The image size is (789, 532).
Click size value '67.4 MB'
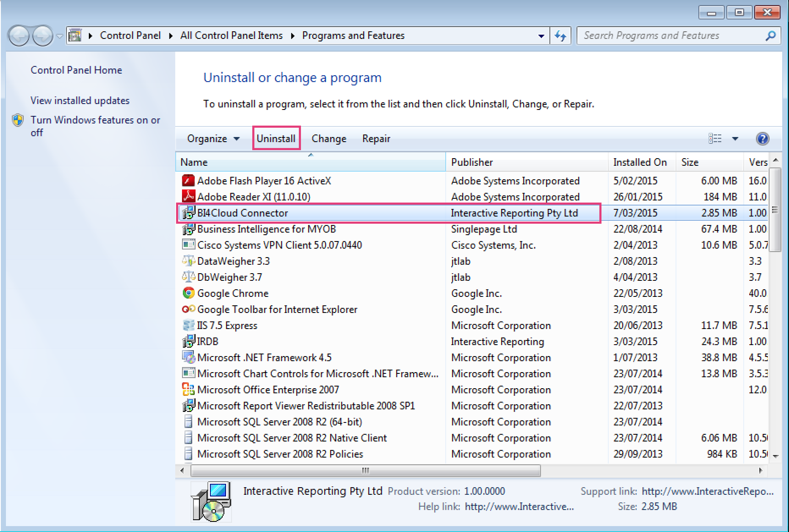tap(719, 229)
